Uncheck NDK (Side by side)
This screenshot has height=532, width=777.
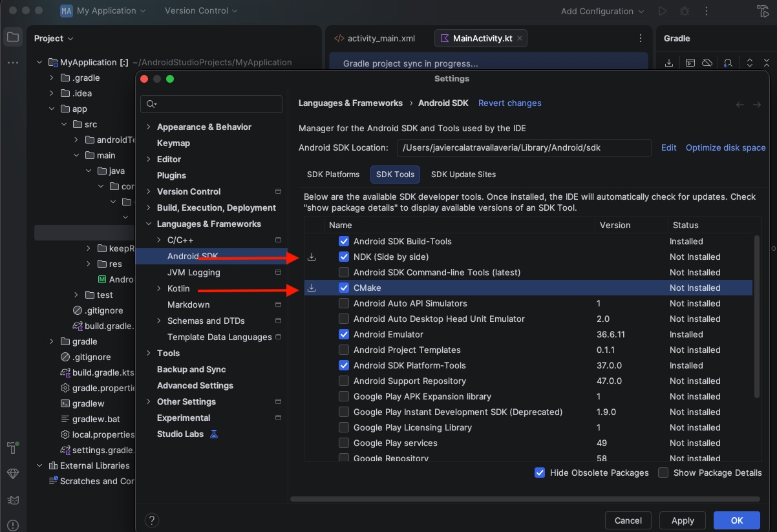(x=344, y=257)
